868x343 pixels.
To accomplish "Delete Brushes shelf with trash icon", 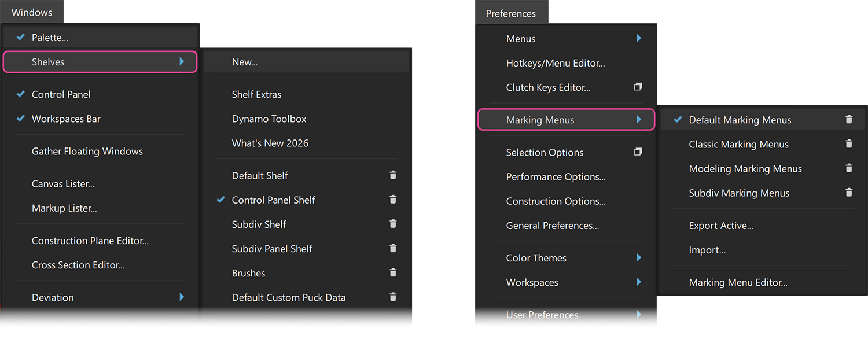I will [393, 272].
